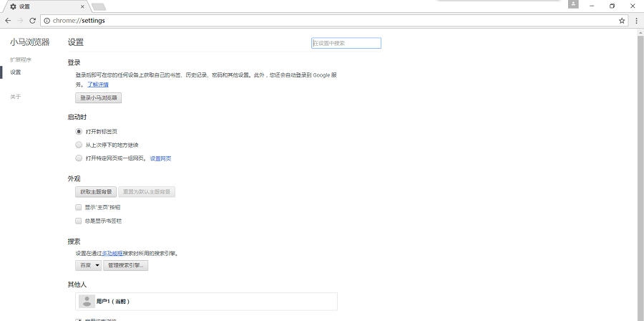Select the 设置 browser tab
This screenshot has width=644, height=321.
coord(46,6)
